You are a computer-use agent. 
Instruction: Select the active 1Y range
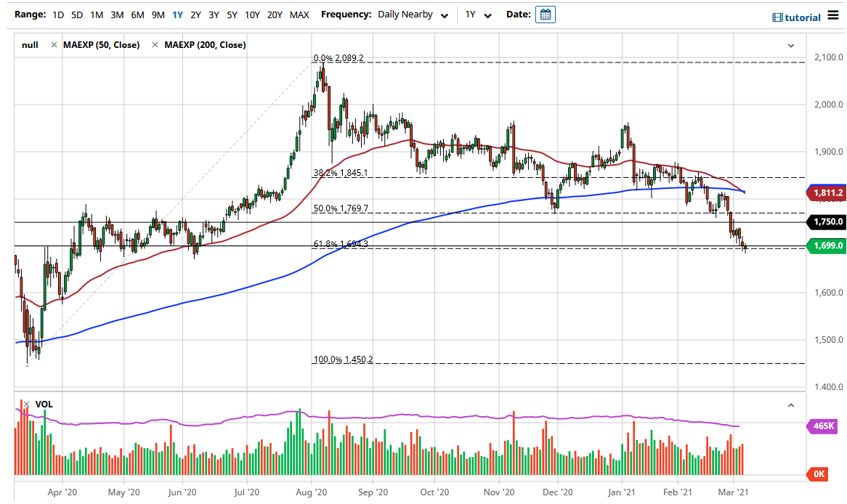coord(178,15)
